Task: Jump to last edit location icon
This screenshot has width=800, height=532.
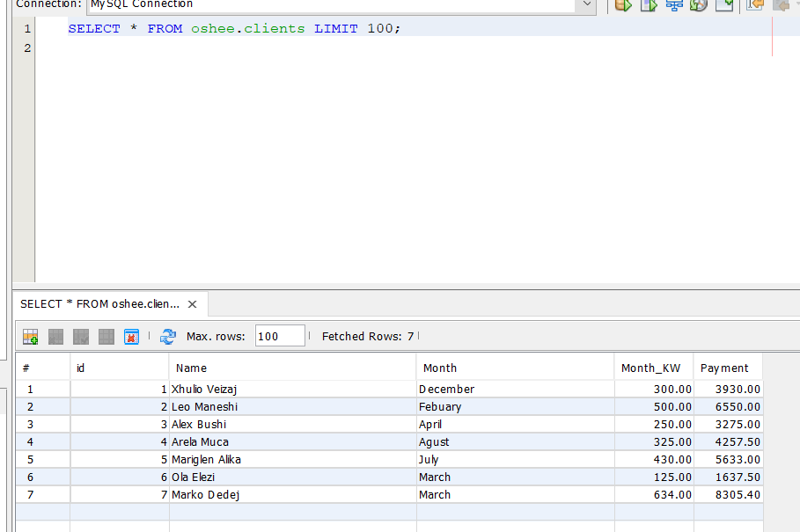Action: coord(755,5)
